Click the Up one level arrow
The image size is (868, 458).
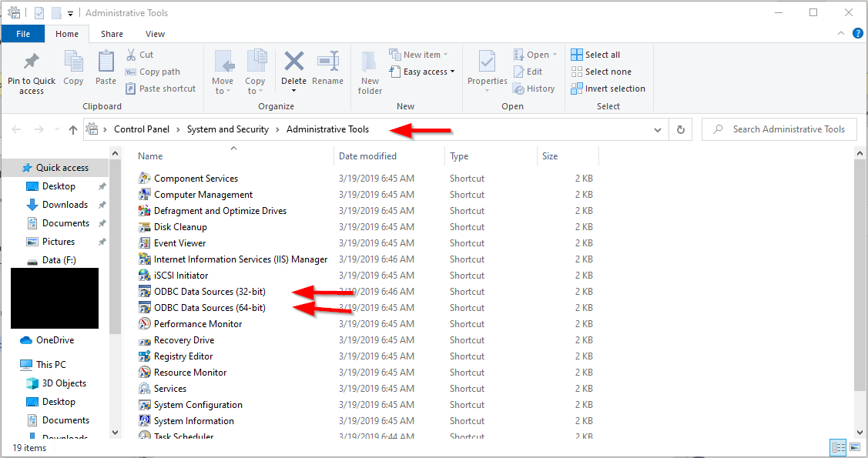[x=72, y=129]
